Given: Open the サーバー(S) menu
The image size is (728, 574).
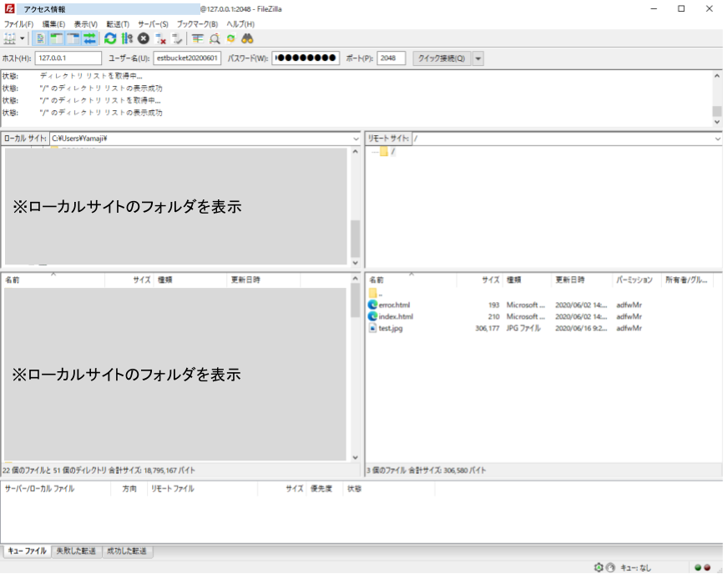Looking at the screenshot, I should 153,24.
